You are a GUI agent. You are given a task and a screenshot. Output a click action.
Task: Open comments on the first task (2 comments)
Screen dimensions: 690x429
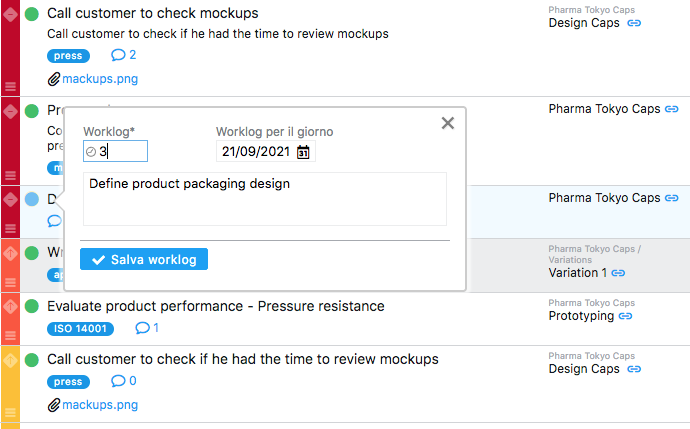coord(123,55)
